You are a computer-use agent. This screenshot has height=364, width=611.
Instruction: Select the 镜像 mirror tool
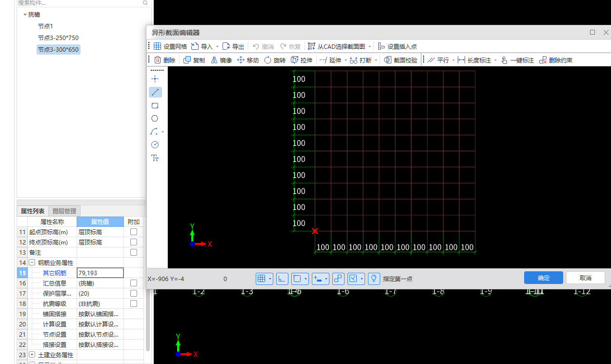[221, 60]
